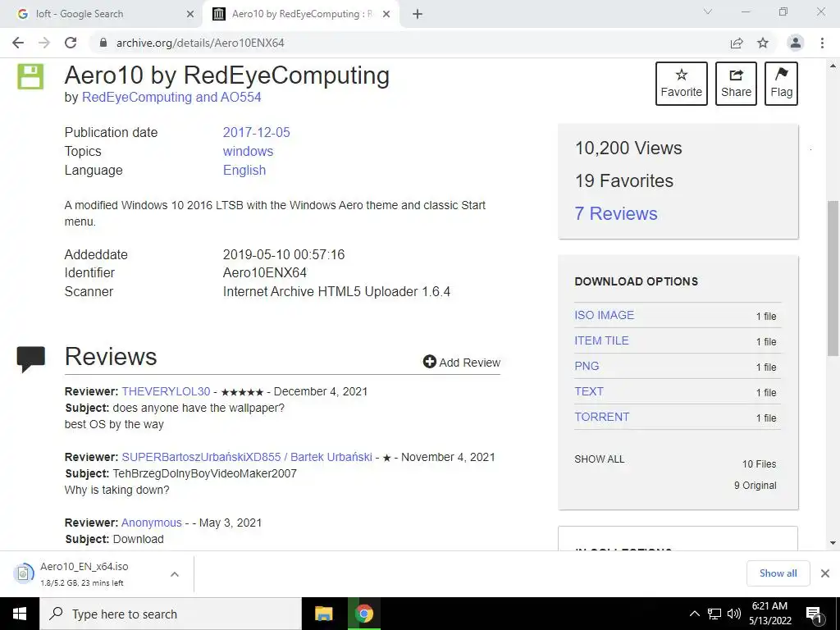
Task: Click the browser back arrow
Action: [x=18, y=43]
